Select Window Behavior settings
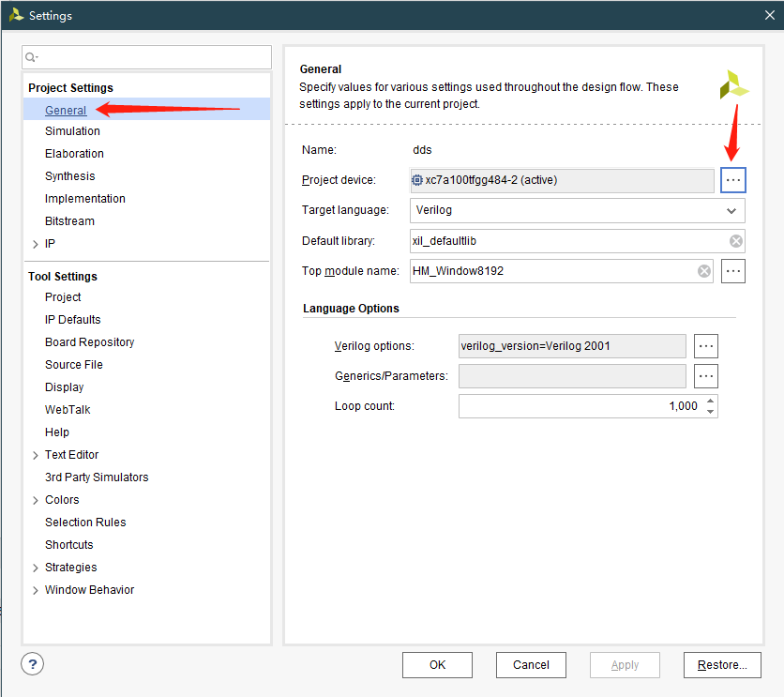Image resolution: width=784 pixels, height=697 pixels. point(89,589)
